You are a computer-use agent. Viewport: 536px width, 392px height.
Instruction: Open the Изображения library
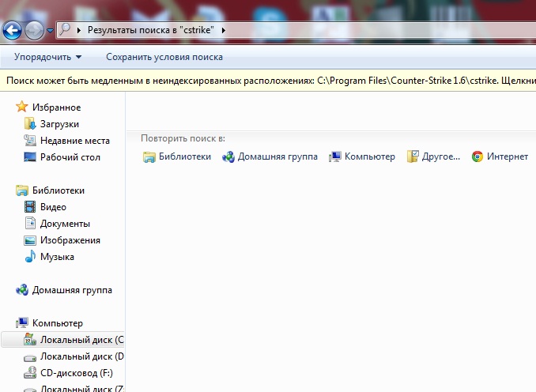(70, 240)
